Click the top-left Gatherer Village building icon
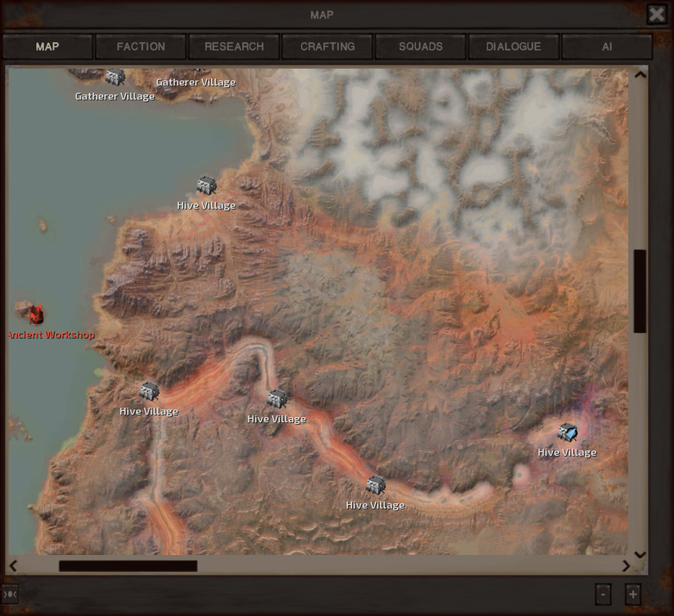 pos(115,77)
